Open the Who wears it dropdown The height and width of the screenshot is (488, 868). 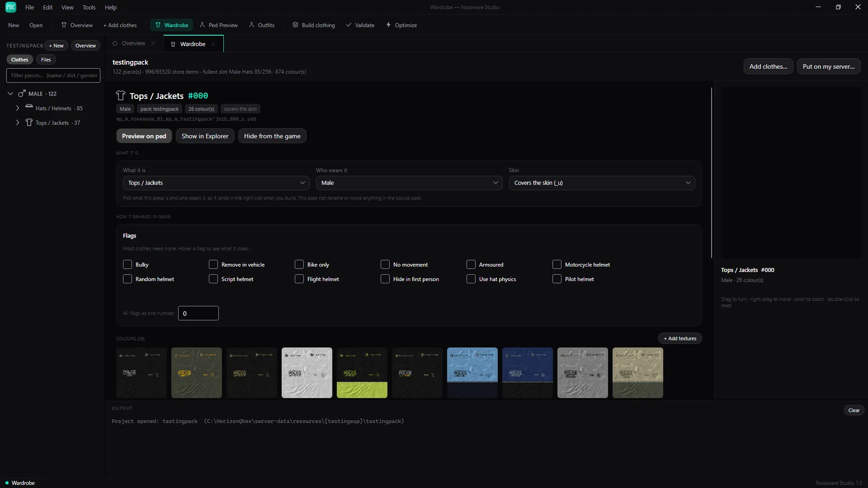pyautogui.click(x=409, y=183)
